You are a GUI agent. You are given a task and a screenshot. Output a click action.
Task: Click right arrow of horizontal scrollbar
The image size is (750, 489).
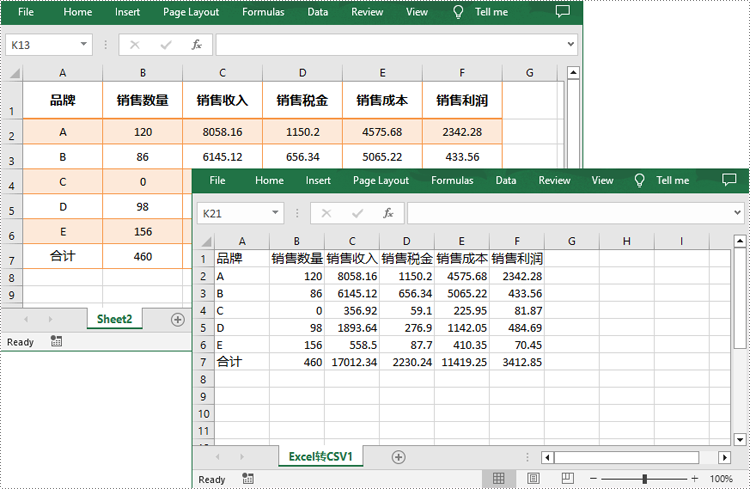coord(725,457)
